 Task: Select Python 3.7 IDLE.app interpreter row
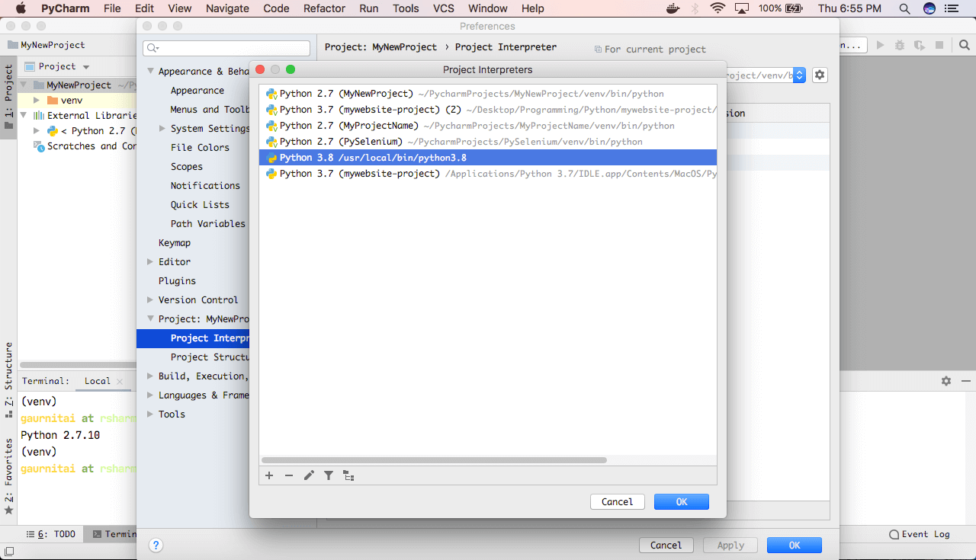point(488,174)
